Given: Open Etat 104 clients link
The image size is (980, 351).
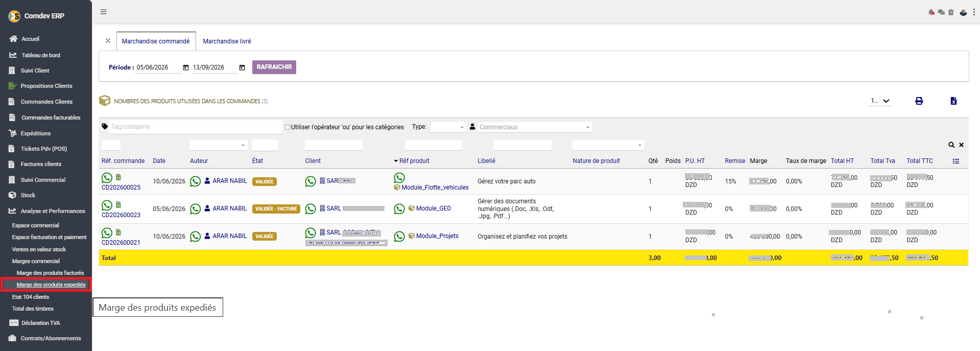Looking at the screenshot, I should [31, 297].
